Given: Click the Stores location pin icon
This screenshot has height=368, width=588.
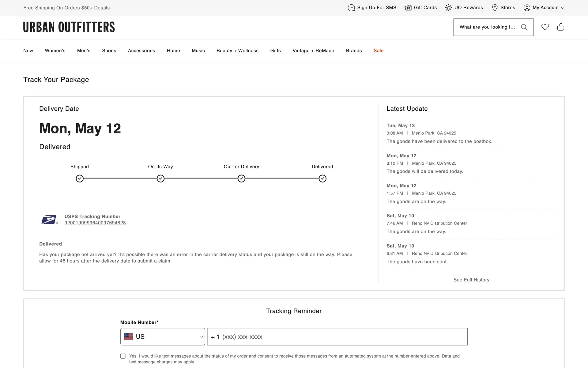Looking at the screenshot, I should pyautogui.click(x=495, y=8).
